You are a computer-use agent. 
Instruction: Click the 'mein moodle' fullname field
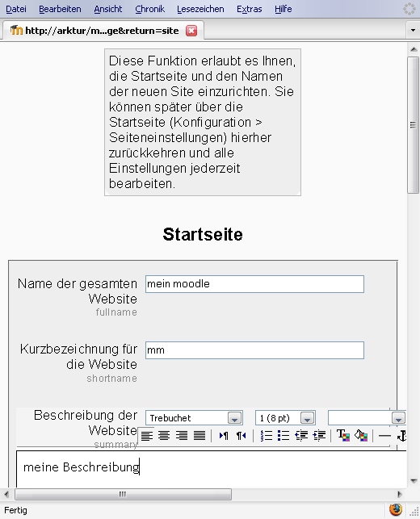(254, 284)
